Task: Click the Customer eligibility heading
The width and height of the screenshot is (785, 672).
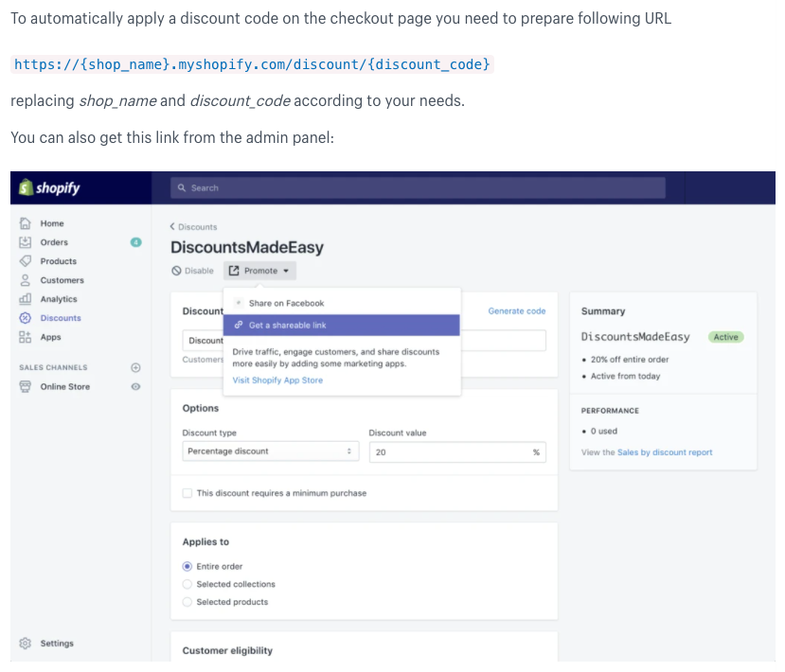Action: (x=227, y=650)
